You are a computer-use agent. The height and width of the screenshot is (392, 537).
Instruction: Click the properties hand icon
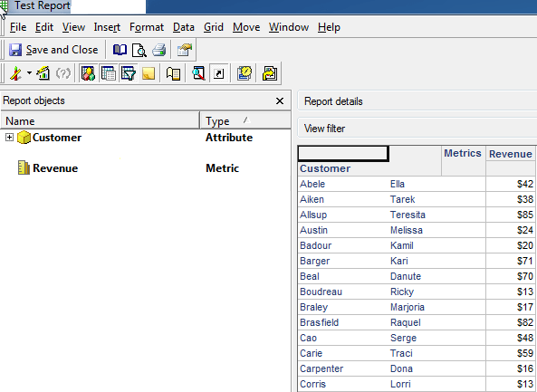pos(185,50)
